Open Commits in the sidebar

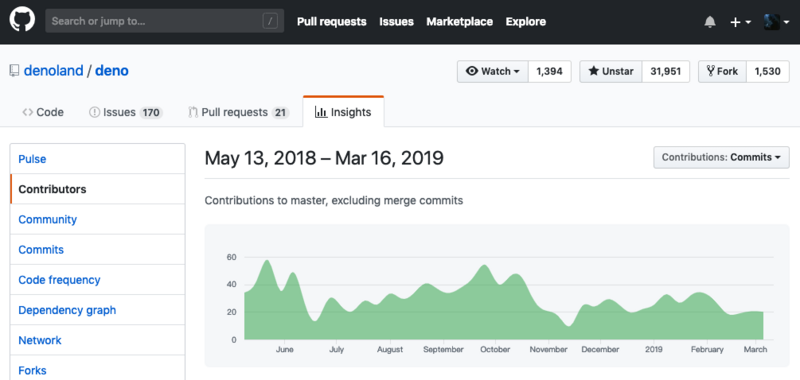click(97, 250)
